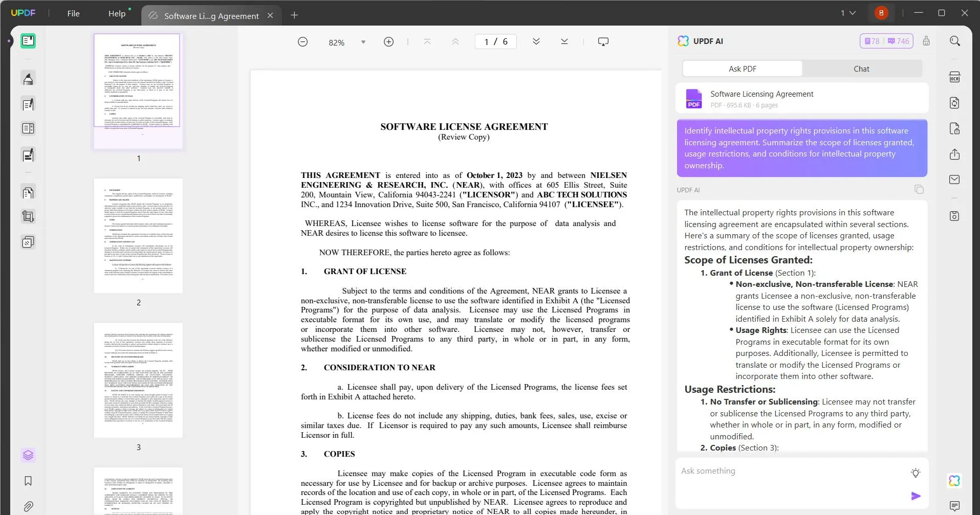Image resolution: width=980 pixels, height=515 pixels.
Task: Open the OCR recognition tool
Action: 954,77
